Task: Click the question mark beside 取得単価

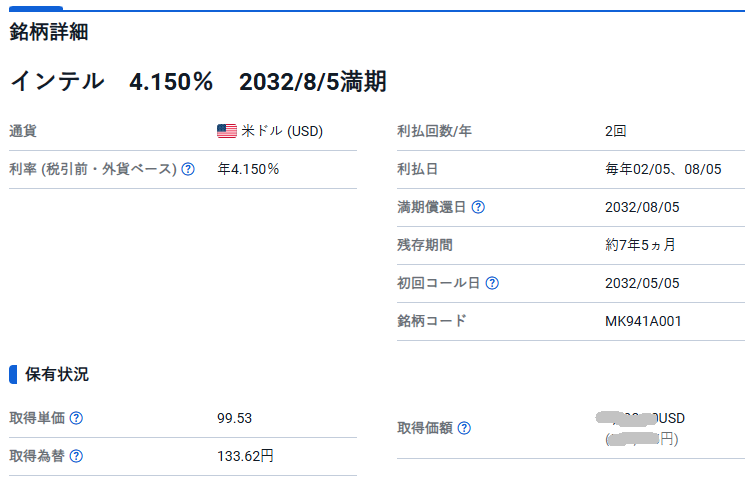Action: 76,418
